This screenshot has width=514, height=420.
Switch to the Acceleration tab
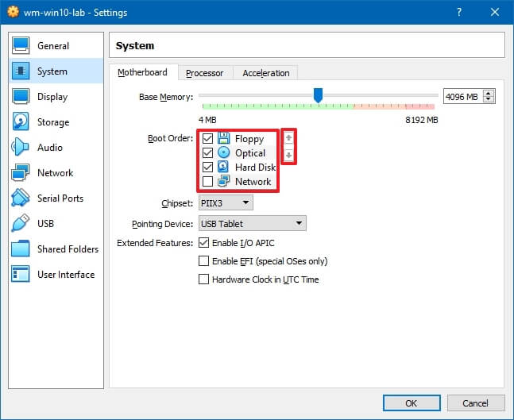(266, 73)
